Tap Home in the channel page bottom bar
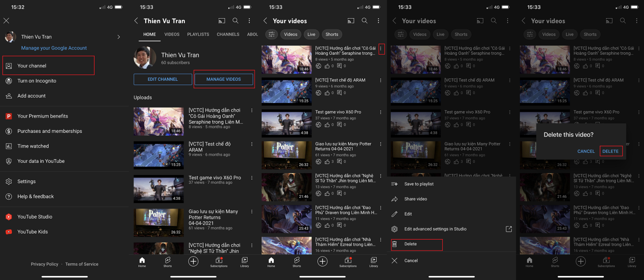 142,262
